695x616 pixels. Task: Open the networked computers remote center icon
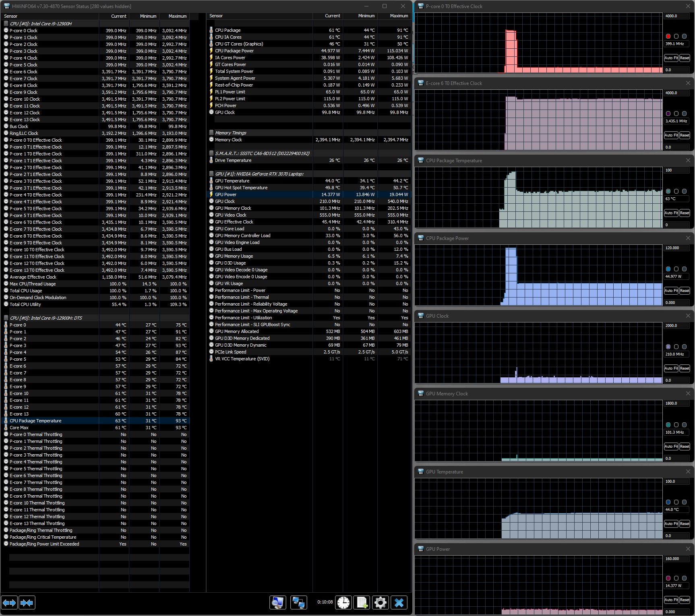[299, 603]
